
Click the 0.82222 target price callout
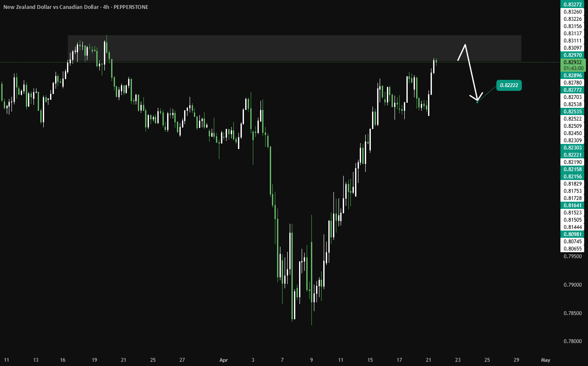[x=509, y=85]
